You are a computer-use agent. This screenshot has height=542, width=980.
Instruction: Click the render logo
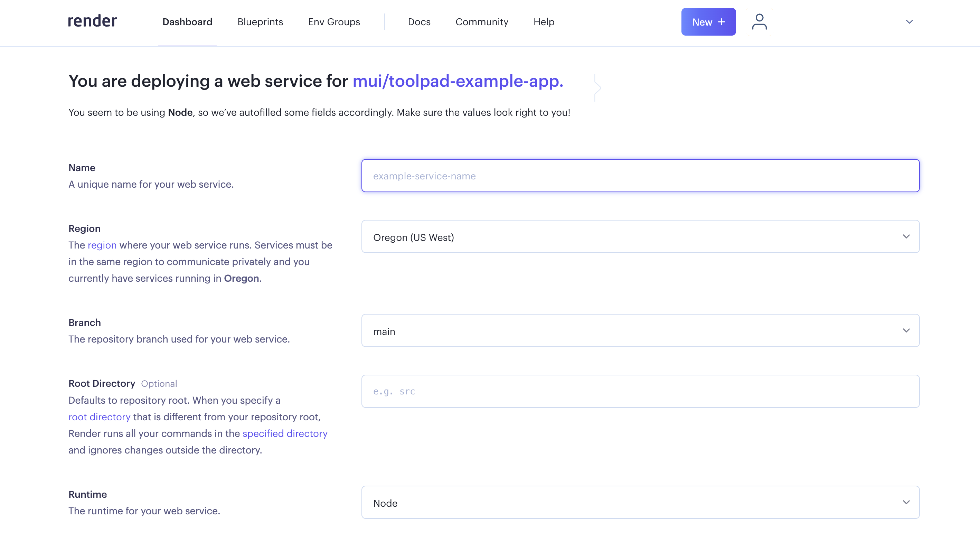92,21
